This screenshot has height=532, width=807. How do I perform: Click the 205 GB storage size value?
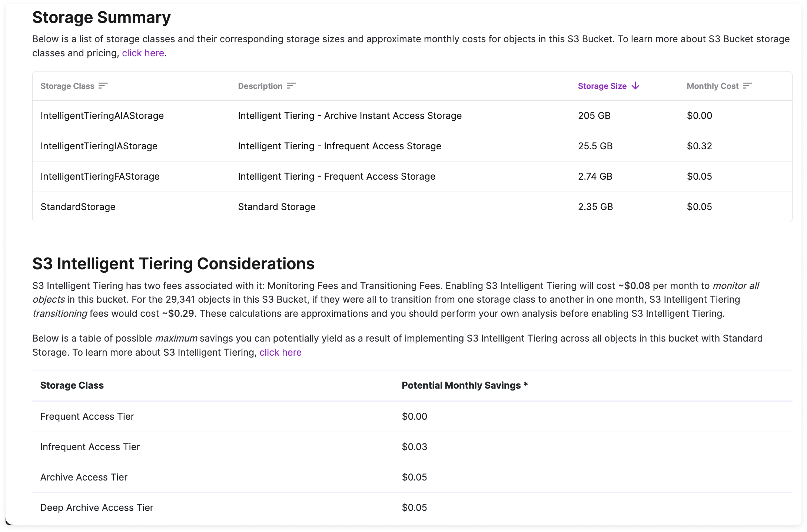coord(594,116)
